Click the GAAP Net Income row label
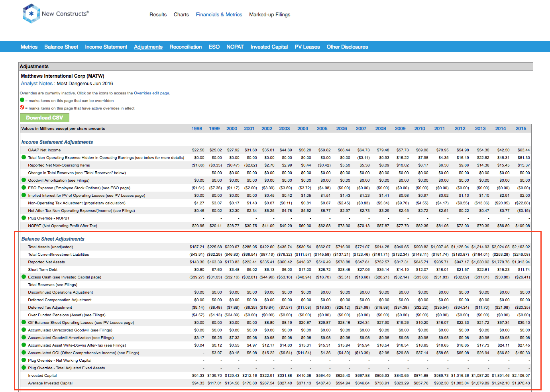The height and width of the screenshot is (392, 550). pos(44,150)
